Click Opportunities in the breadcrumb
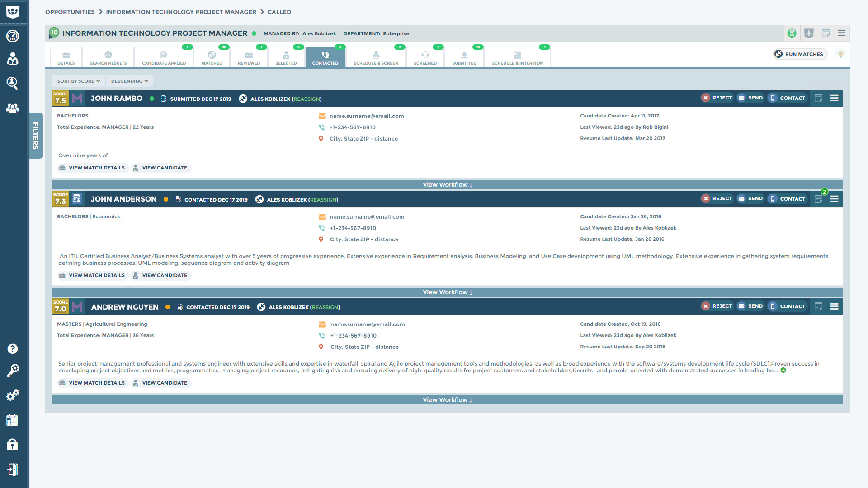 point(70,12)
